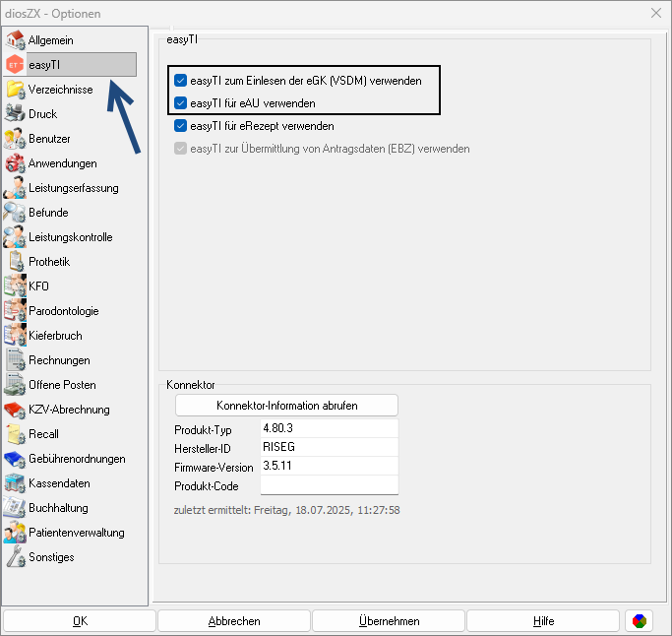Switch to Parodontologie options
Viewport: 672px width, 636px height.
coord(63,311)
